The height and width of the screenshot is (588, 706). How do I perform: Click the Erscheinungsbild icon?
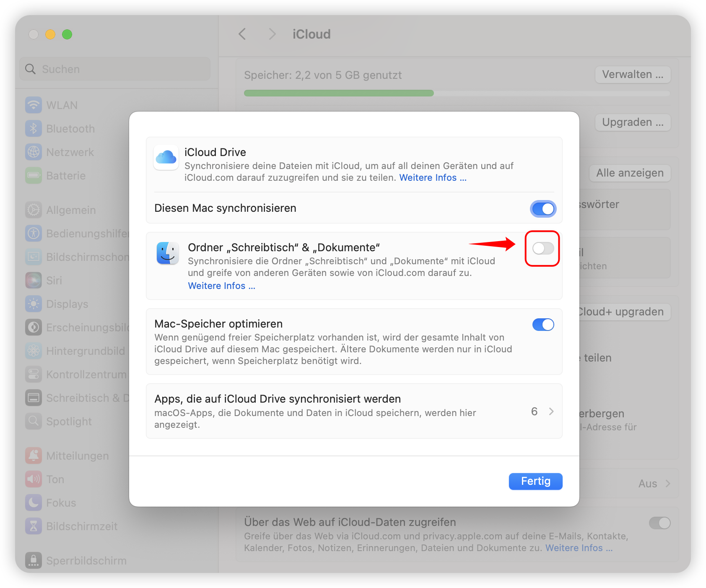click(x=34, y=327)
